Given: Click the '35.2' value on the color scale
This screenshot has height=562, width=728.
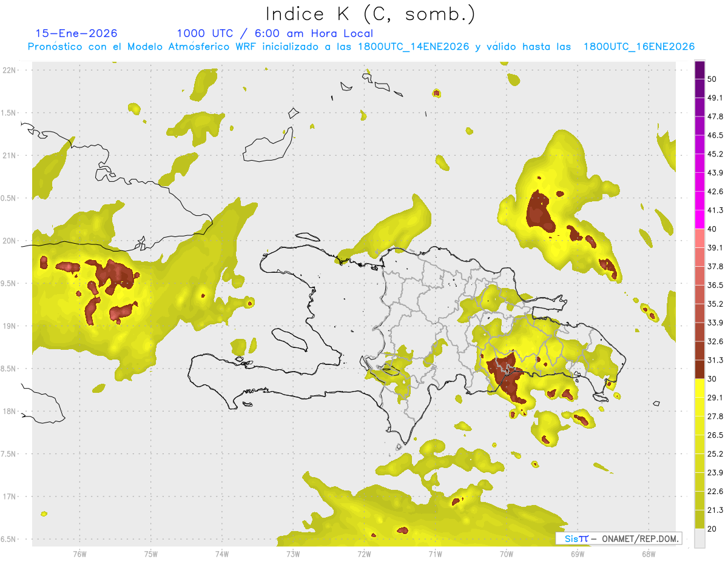Looking at the screenshot, I should pyautogui.click(x=715, y=304).
